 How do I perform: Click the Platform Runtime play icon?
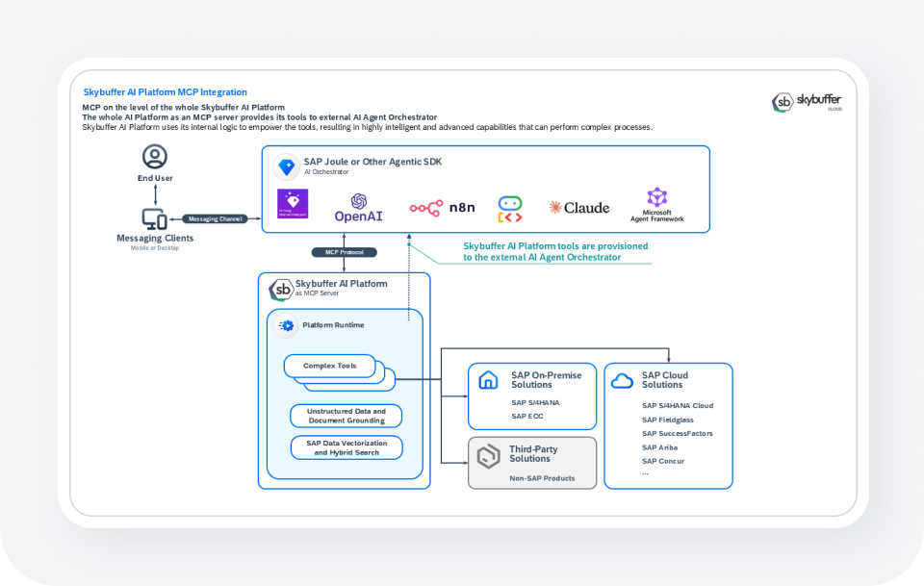286,326
